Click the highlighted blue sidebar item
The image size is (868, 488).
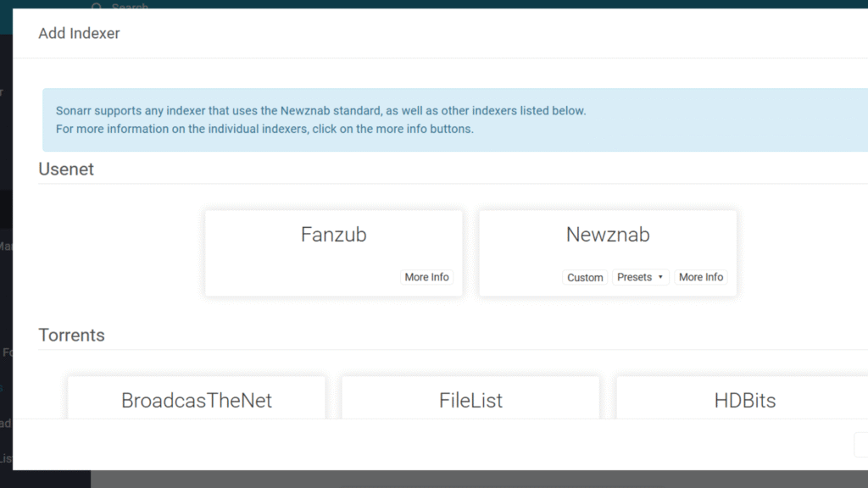pos(4,387)
